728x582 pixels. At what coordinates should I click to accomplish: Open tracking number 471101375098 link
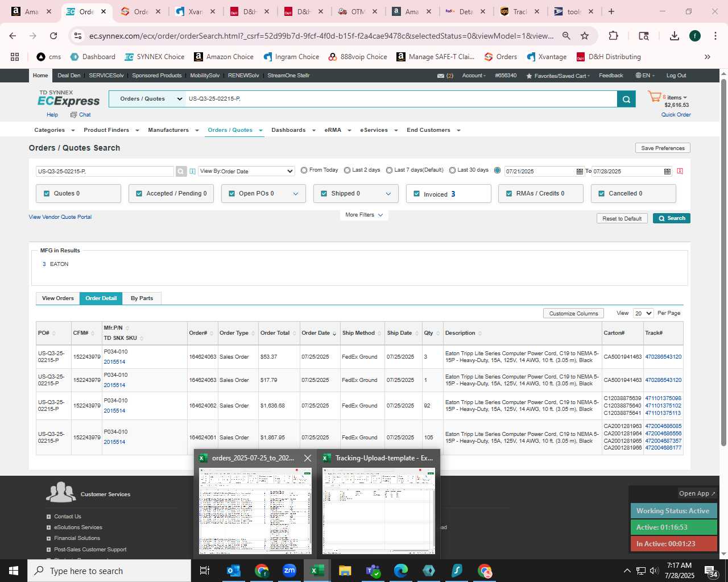tap(663, 398)
